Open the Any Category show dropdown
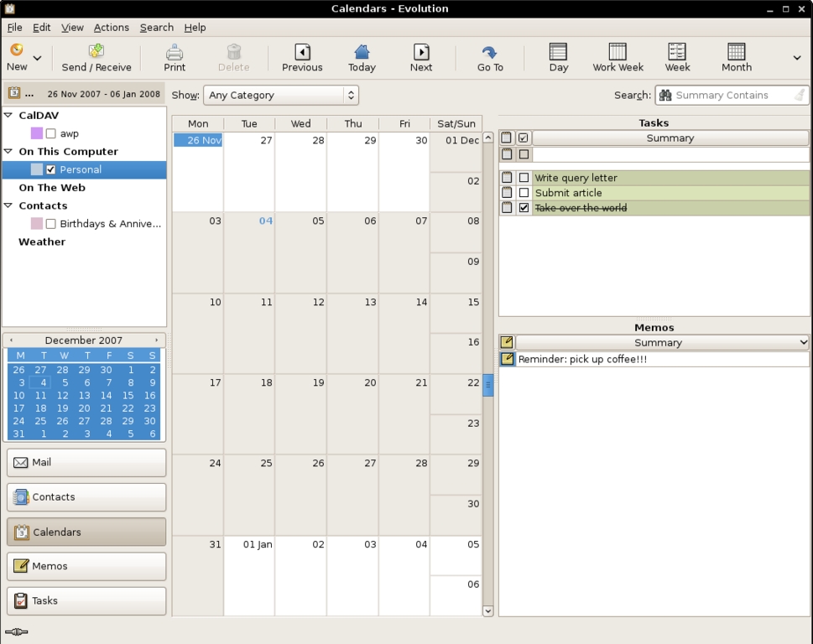 pyautogui.click(x=281, y=96)
